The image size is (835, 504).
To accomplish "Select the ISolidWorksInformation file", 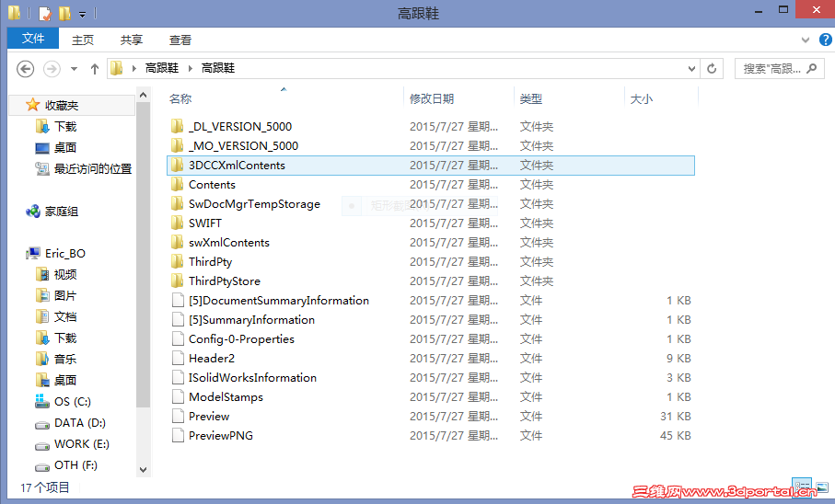I will 430,378.
